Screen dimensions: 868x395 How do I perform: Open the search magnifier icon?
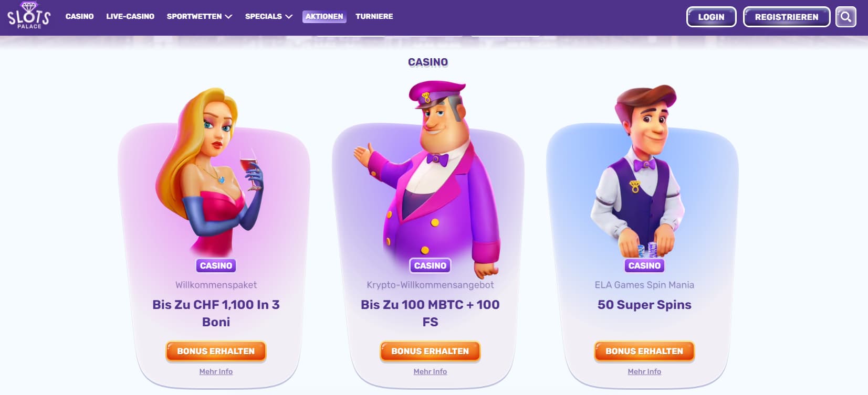tap(845, 17)
